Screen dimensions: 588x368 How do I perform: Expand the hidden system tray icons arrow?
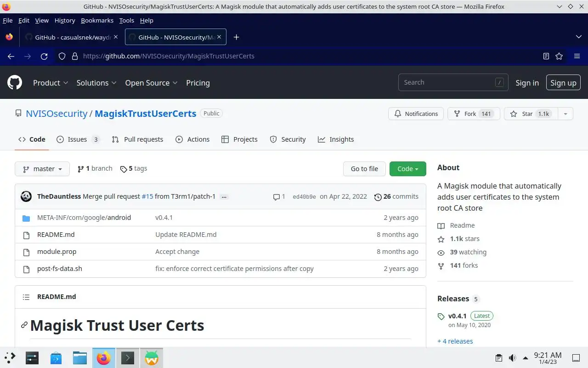point(526,358)
